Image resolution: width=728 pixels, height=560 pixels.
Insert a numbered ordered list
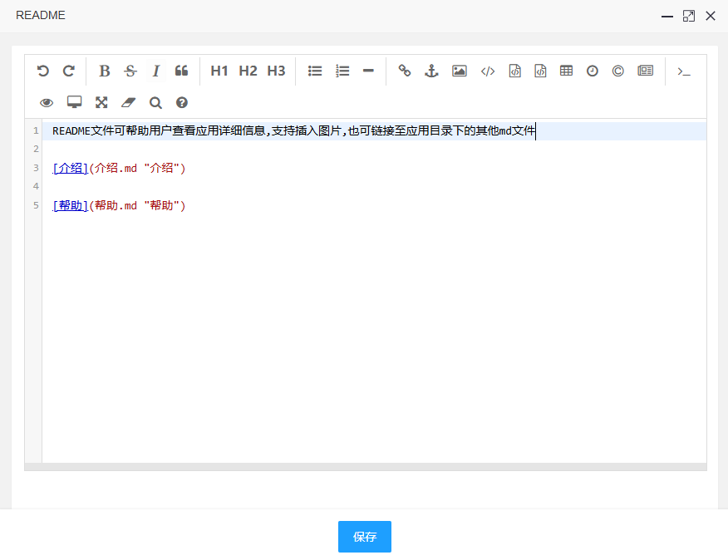(342, 71)
